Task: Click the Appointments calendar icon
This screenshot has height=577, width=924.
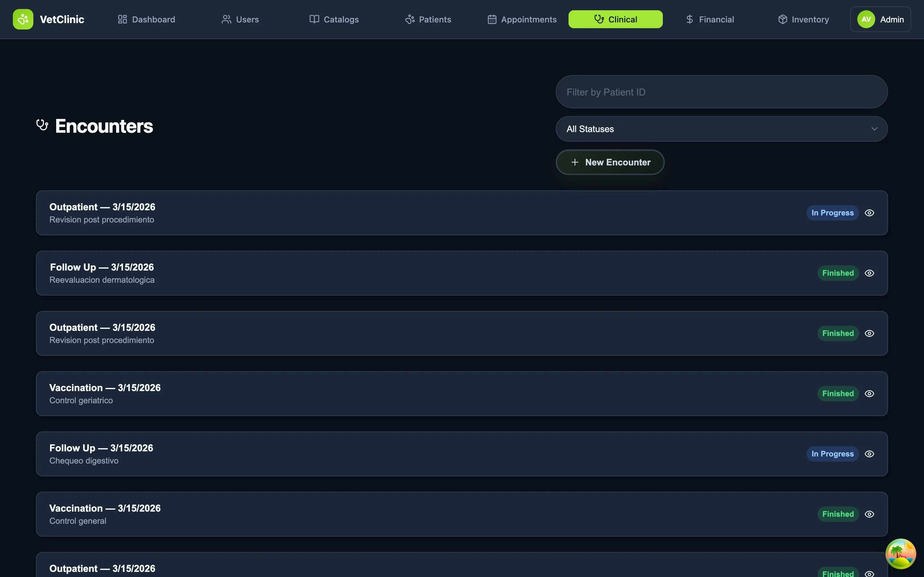Action: point(492,19)
